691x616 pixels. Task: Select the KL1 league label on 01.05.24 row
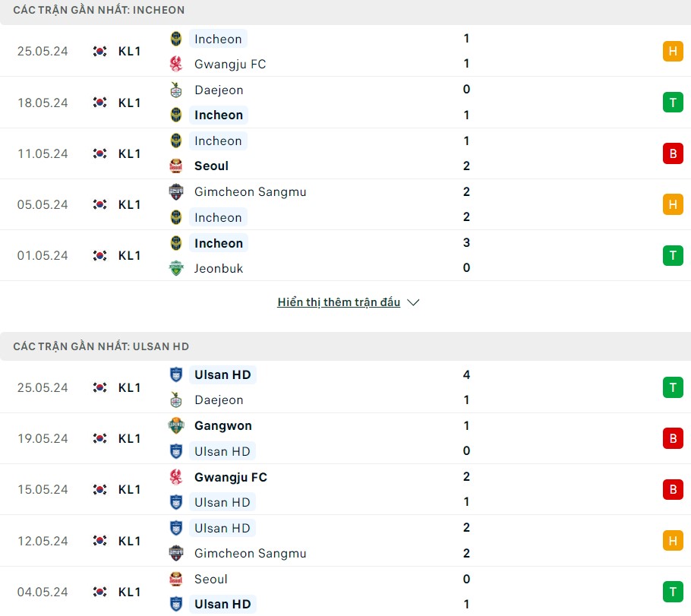click(129, 255)
